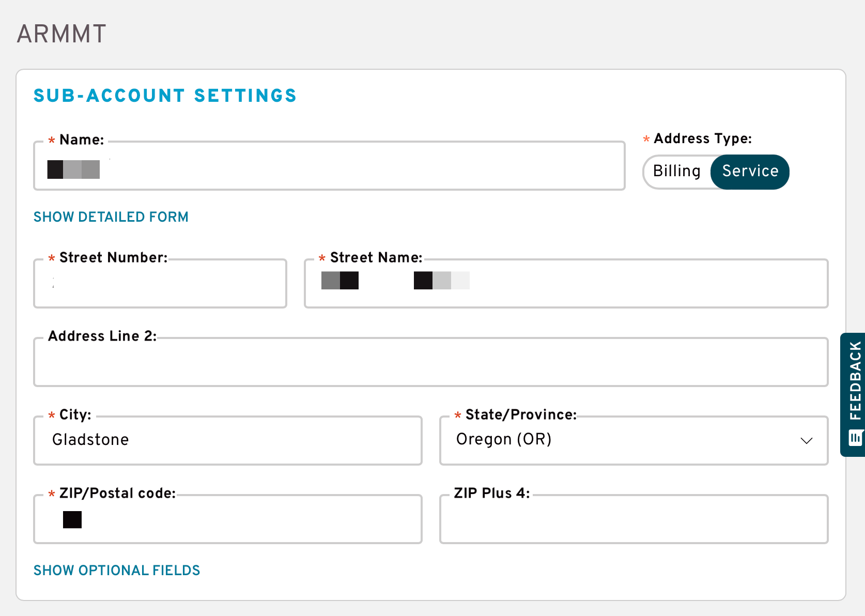Click the feedback form icon
Viewport: 865px width, 616px height.
tap(856, 438)
